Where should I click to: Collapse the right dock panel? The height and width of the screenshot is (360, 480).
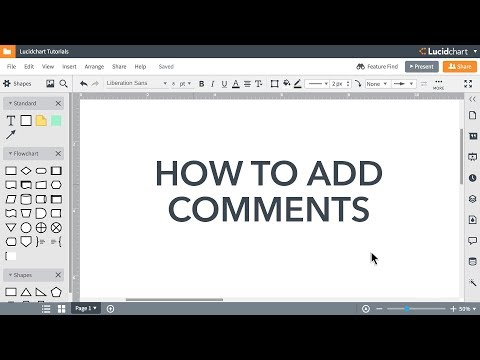tap(472, 99)
